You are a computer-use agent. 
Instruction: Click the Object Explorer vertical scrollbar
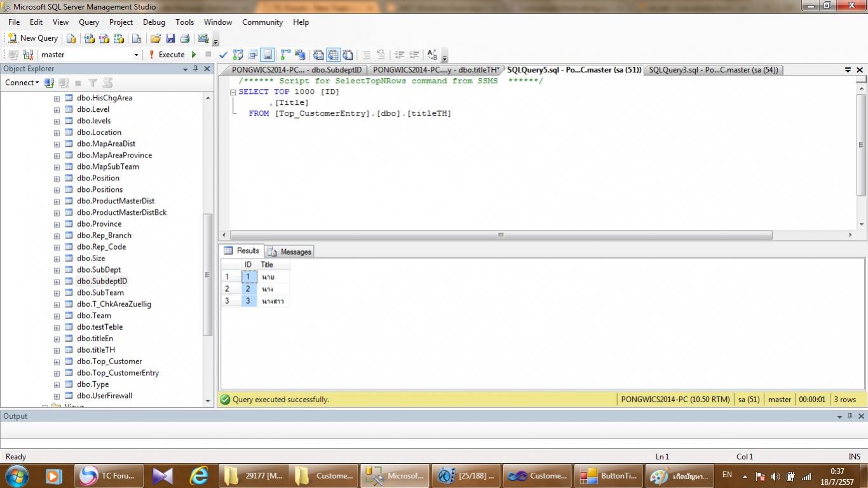click(207, 274)
